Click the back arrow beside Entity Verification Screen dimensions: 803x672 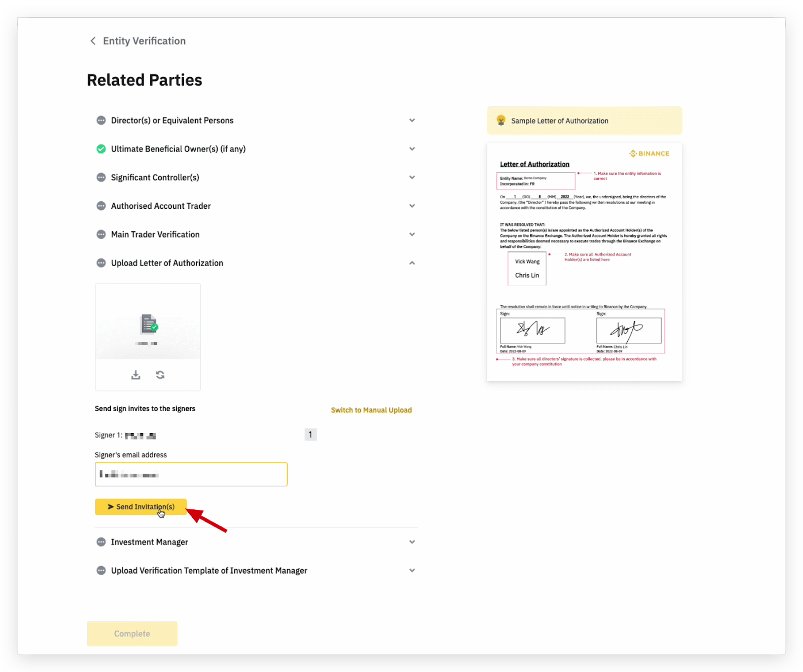(93, 41)
